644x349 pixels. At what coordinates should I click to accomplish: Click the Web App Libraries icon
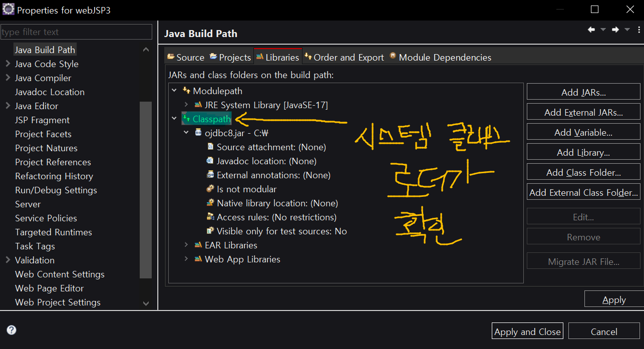[198, 259]
